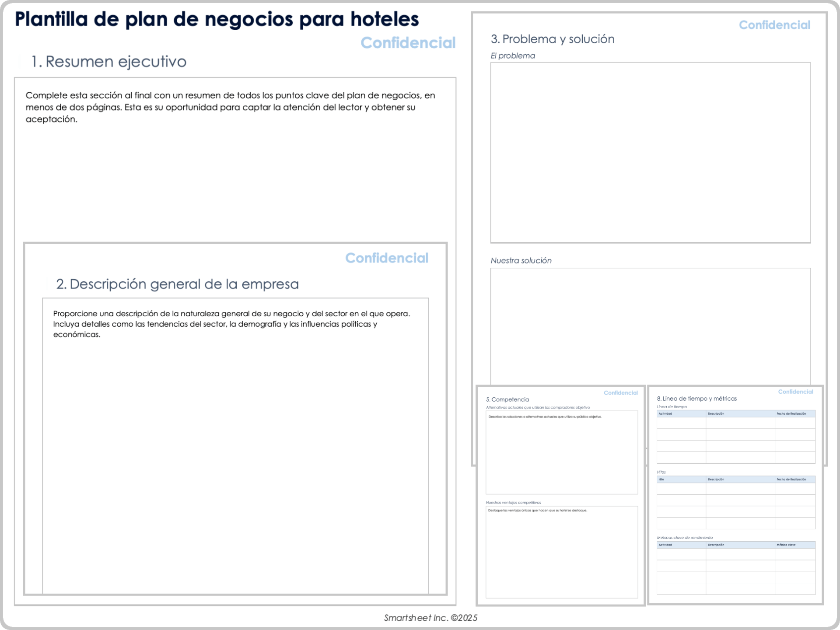840x630 pixels.
Task: Select the '8. Línea de tiempo y métricas' heading
Action: pos(696,399)
